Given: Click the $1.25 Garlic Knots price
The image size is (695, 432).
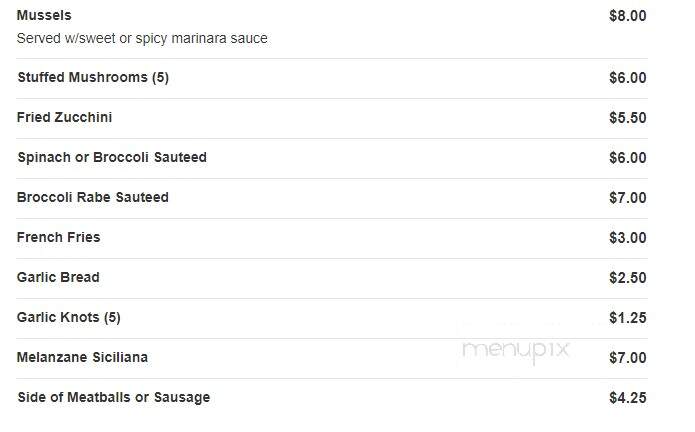Looking at the screenshot, I should [628, 318].
